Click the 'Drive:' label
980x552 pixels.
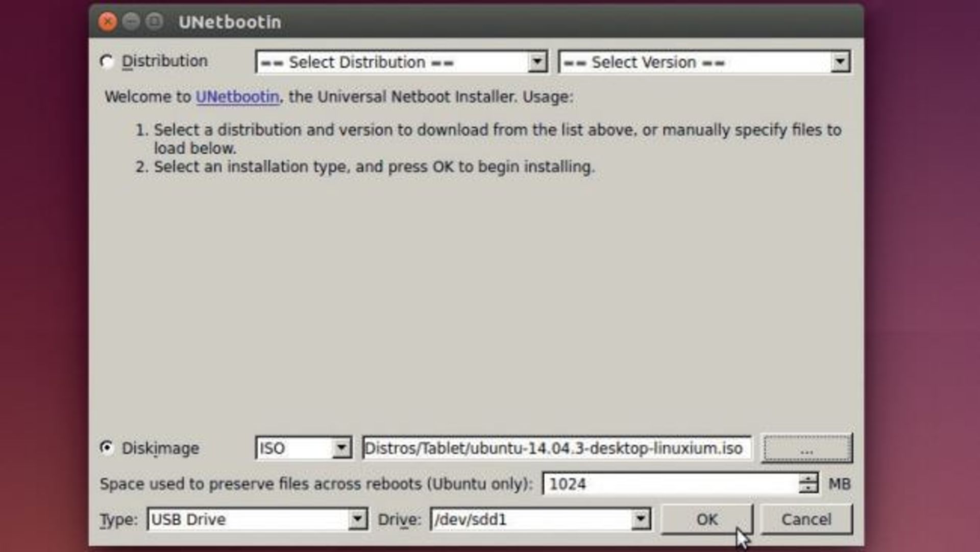tap(400, 520)
